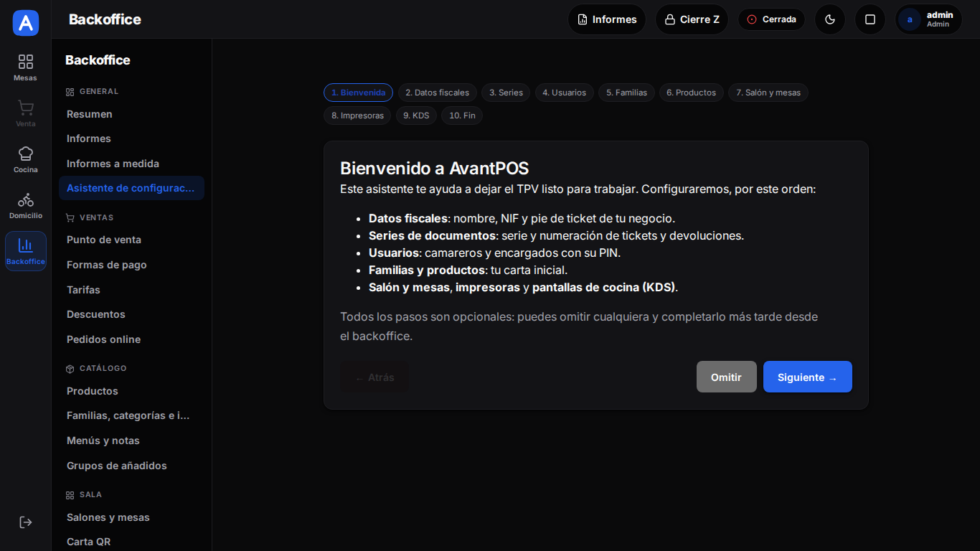Click the Siguiente button
Viewport: 980px width, 551px height.
pyautogui.click(x=807, y=377)
